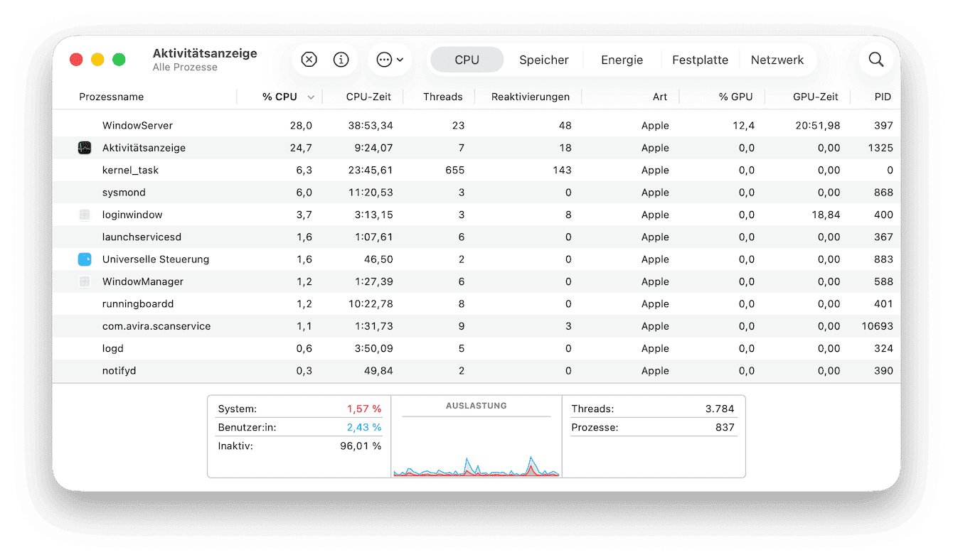Open process info with the i icon
This screenshot has width=953, height=560.
(x=341, y=60)
